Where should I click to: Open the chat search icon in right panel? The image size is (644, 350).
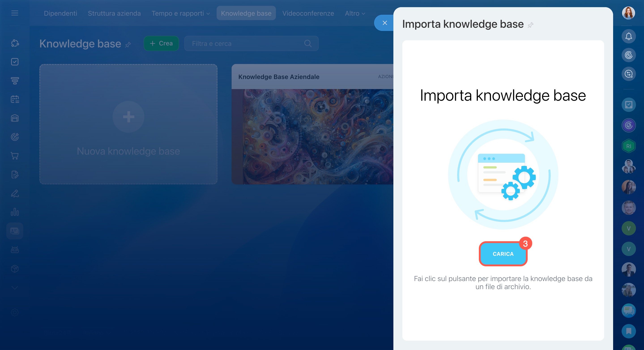629,74
